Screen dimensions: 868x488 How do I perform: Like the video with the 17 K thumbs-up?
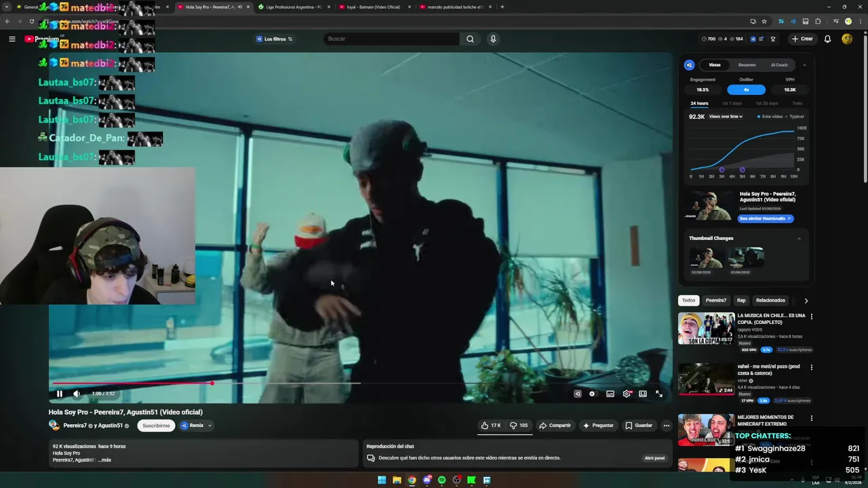[491, 426]
